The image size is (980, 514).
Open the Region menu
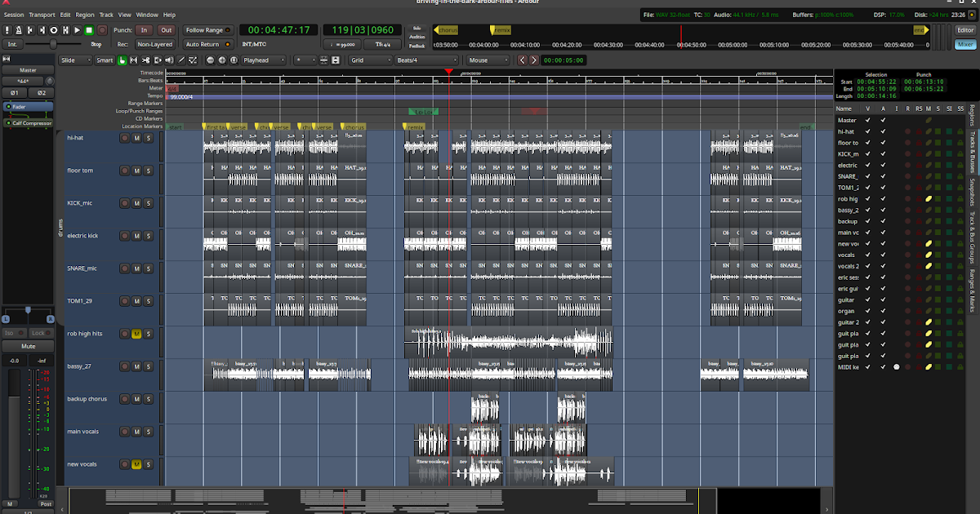pos(85,14)
